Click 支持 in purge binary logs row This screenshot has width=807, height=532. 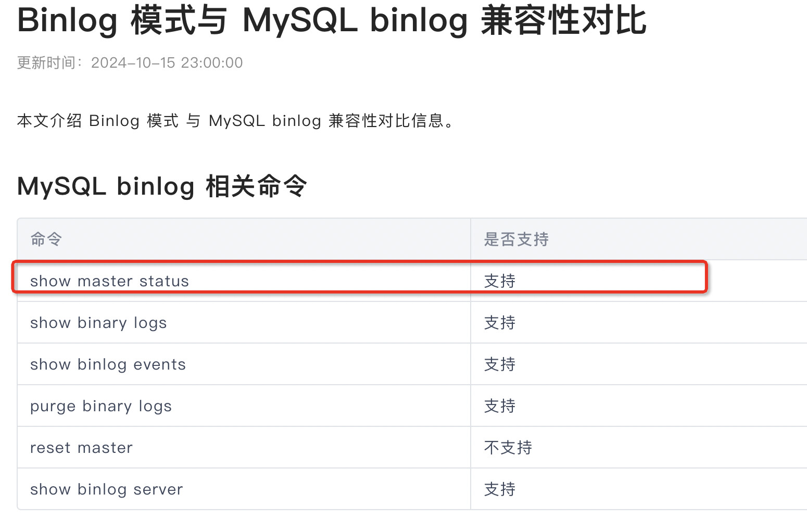[500, 406]
